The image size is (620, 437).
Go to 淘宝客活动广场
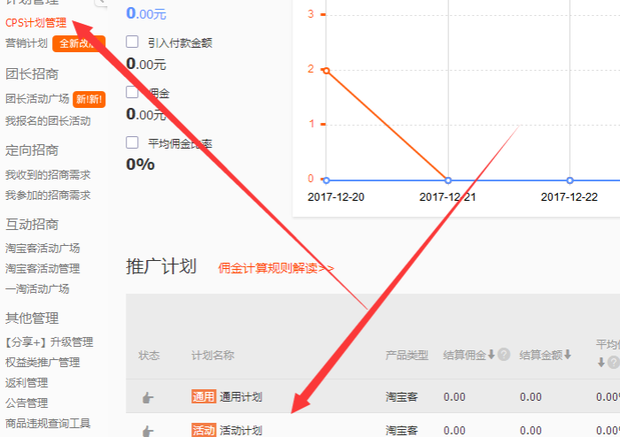(x=43, y=248)
